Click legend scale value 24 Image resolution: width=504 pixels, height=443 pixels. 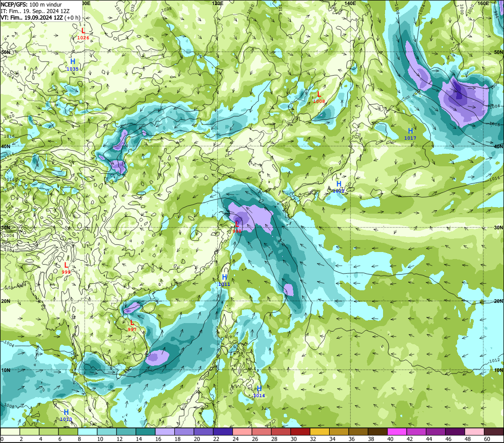(235, 439)
